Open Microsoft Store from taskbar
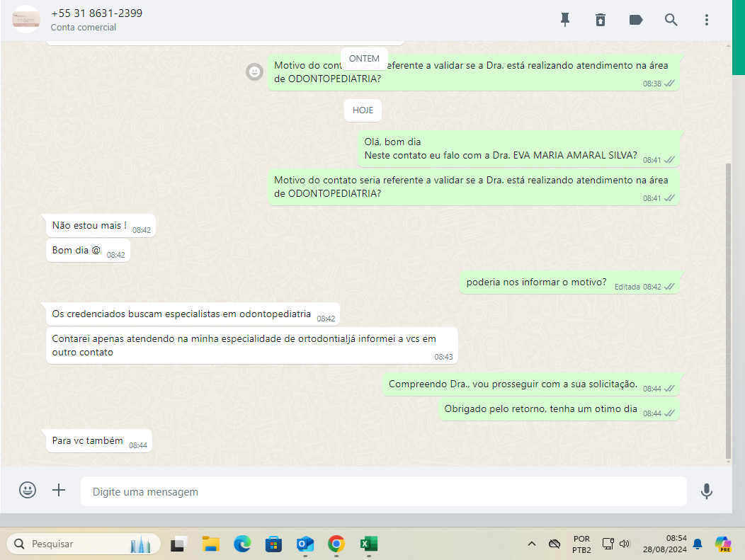 coord(273,544)
